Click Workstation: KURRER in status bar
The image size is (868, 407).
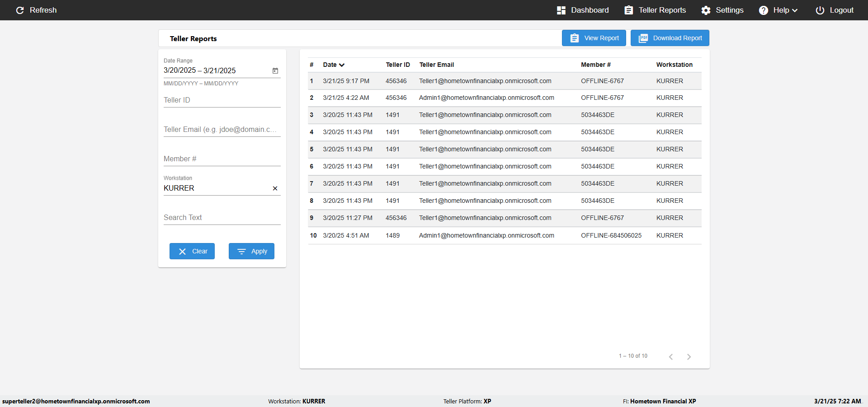point(297,401)
